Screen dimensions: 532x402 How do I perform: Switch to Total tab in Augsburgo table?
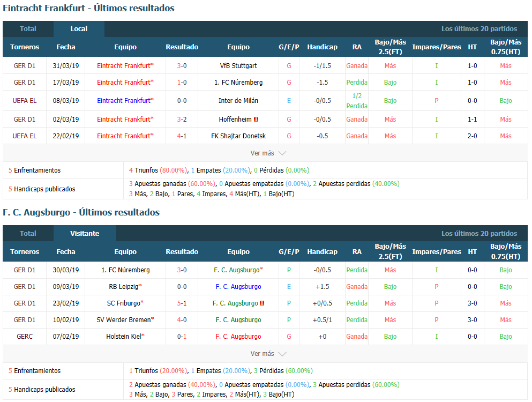(28, 234)
